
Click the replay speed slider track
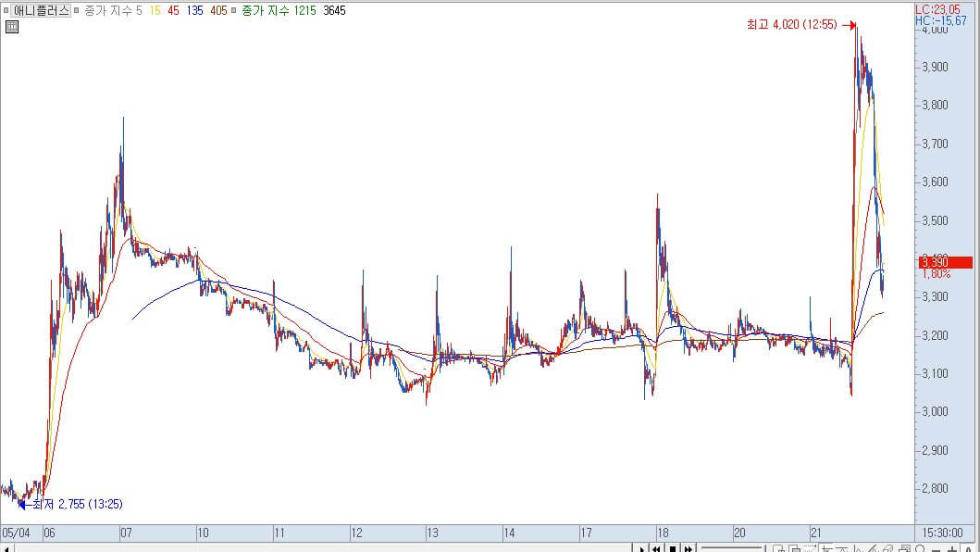[x=732, y=549]
